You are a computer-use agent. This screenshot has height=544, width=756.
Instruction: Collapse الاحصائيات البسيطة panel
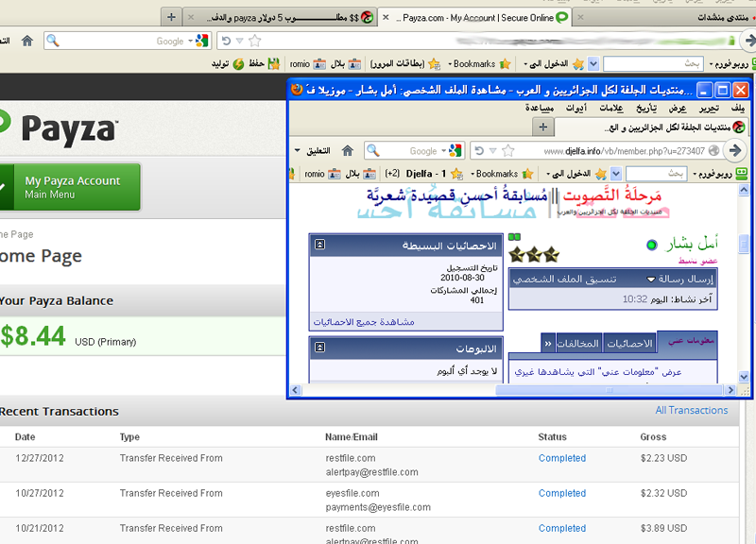click(319, 245)
